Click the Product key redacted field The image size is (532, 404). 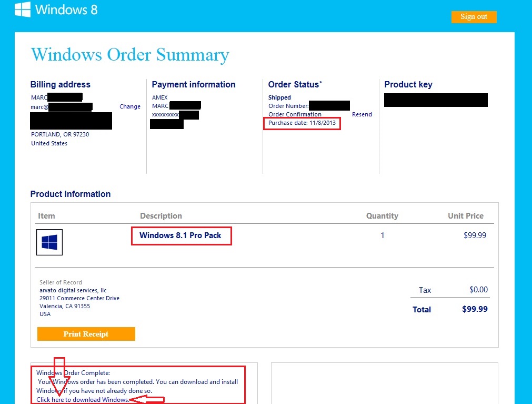(436, 100)
